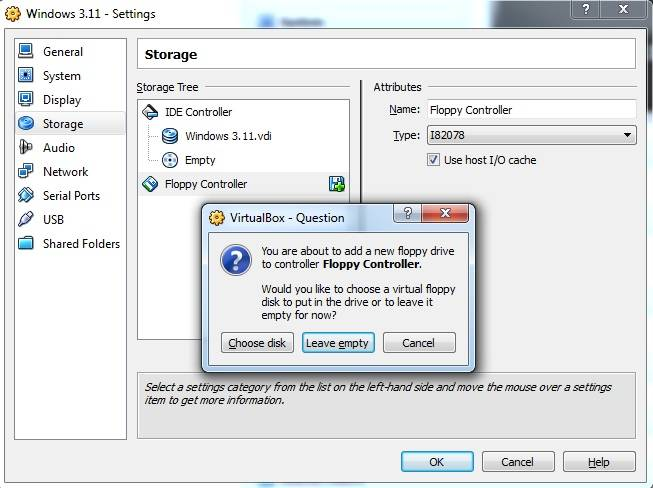653x488 pixels.
Task: Click the Help button in Settings
Action: (598, 462)
